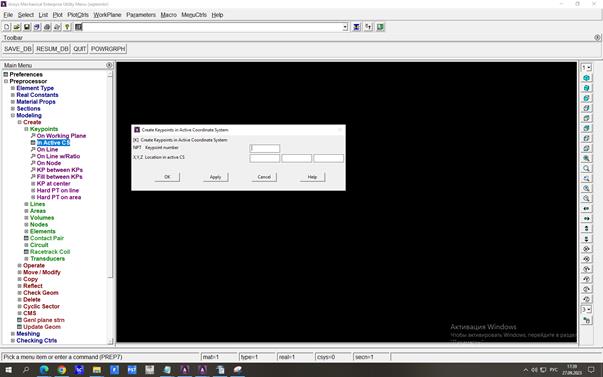Screen dimensions: 603x377
Task: Click the QUIT toolbar button
Action: pyautogui.click(x=80, y=49)
